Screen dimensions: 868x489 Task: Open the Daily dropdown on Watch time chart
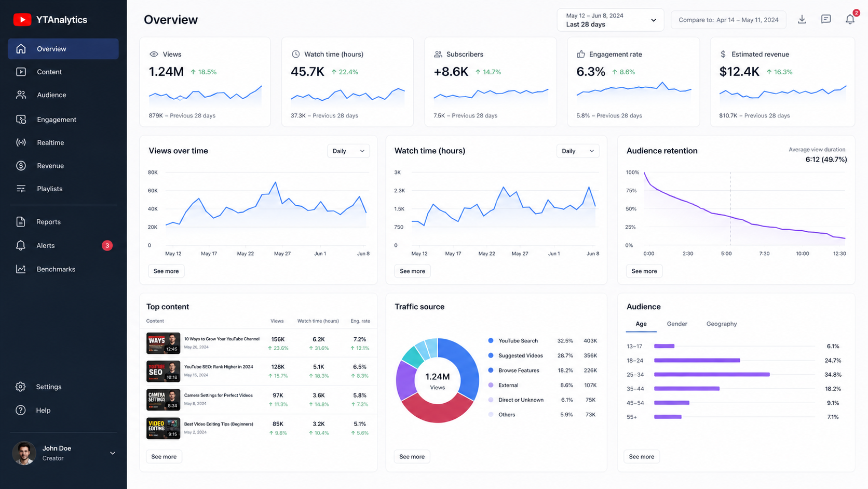pyautogui.click(x=578, y=151)
